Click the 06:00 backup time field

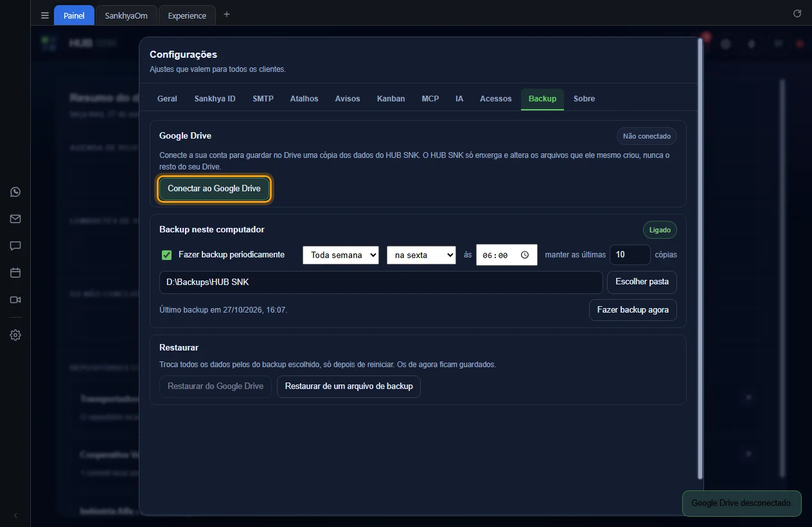[x=507, y=255]
